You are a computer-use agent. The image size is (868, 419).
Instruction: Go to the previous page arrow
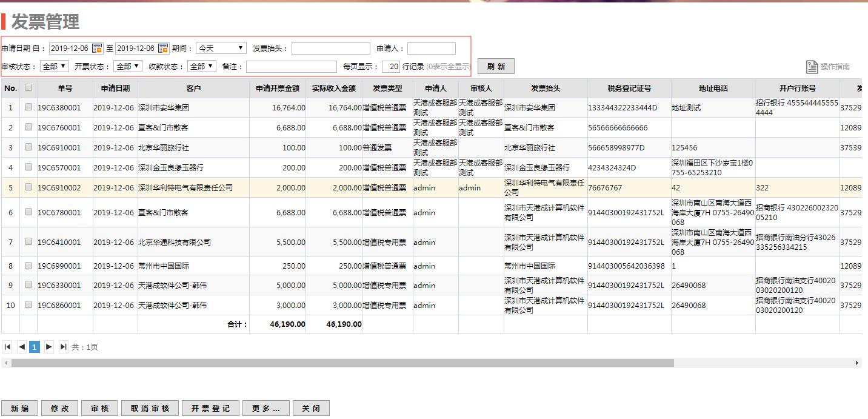click(22, 347)
